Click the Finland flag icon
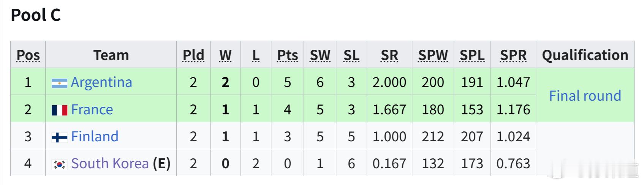 tap(59, 137)
